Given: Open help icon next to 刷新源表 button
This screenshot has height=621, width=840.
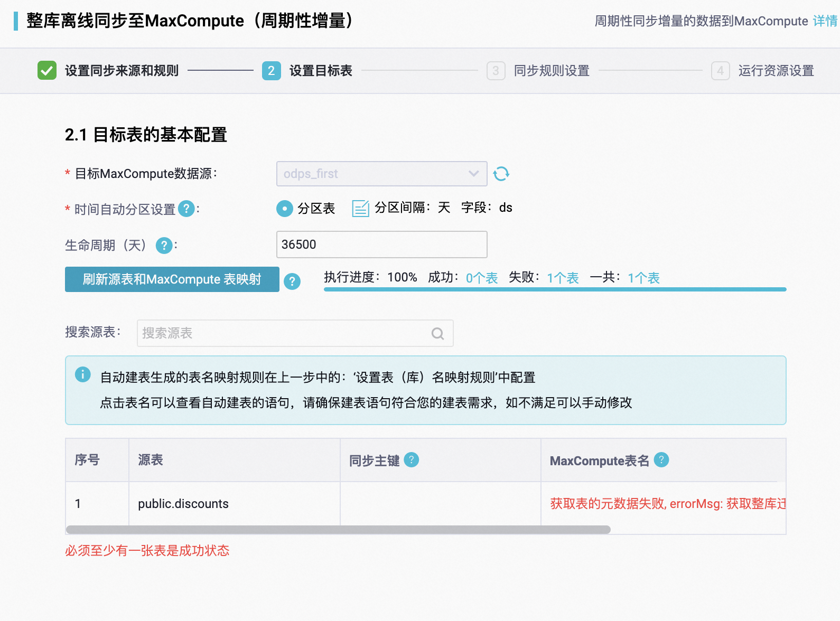Looking at the screenshot, I should pyautogui.click(x=292, y=281).
